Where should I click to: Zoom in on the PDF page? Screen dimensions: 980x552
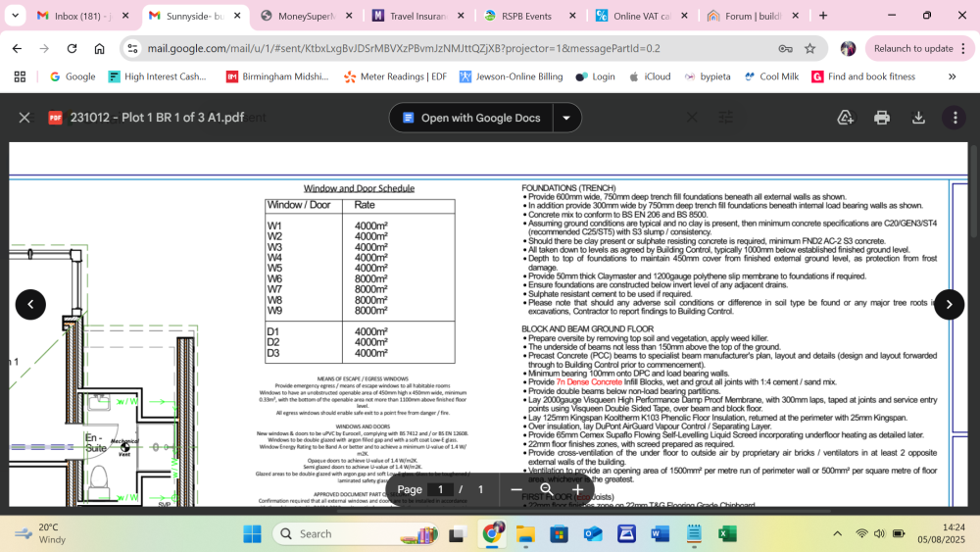(x=577, y=489)
